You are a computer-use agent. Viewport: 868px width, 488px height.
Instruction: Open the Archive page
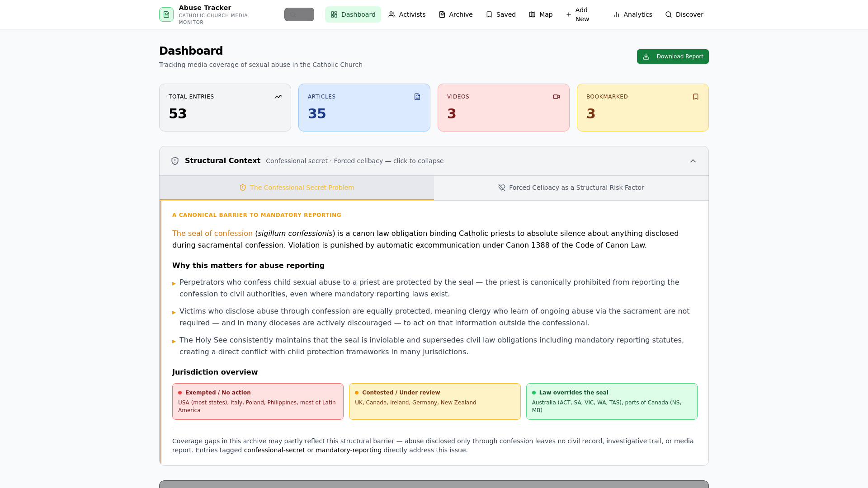pyautogui.click(x=456, y=14)
